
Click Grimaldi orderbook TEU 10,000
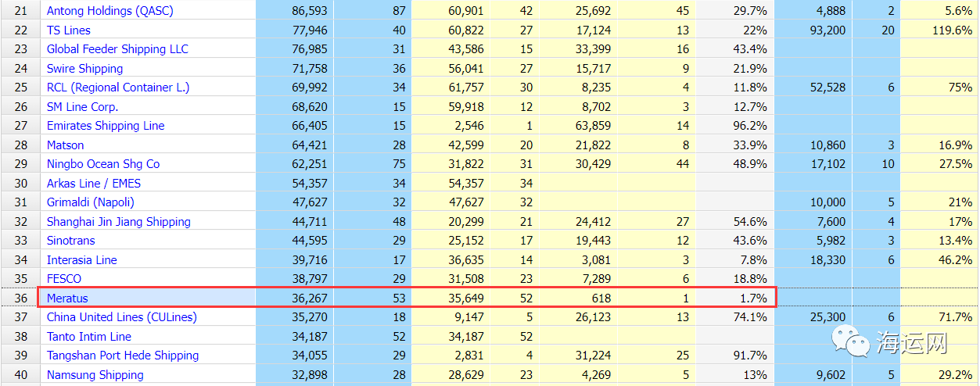tap(827, 202)
